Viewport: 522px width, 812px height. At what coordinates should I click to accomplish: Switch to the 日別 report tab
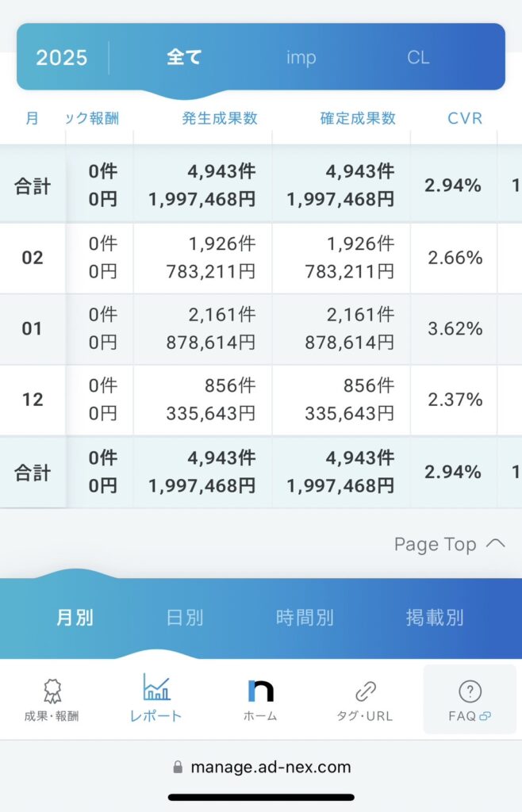tap(185, 617)
